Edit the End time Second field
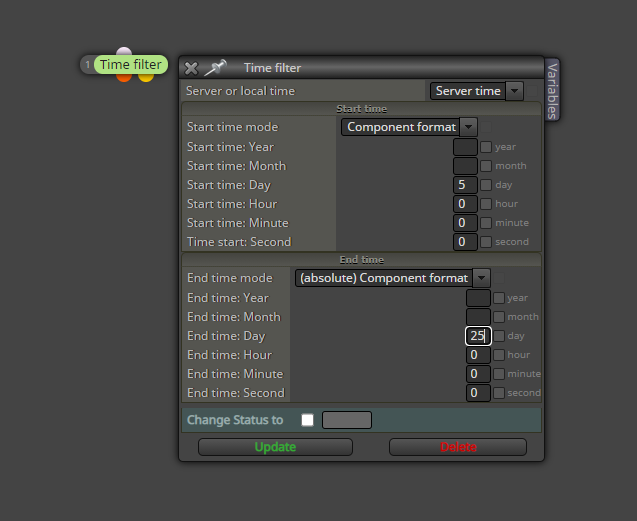The image size is (637, 521). click(x=478, y=393)
